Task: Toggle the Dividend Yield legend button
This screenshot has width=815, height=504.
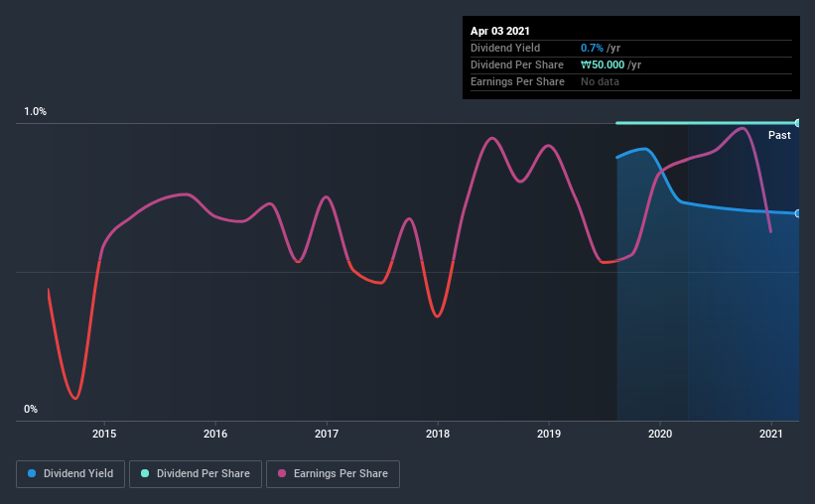Action: tap(70, 474)
